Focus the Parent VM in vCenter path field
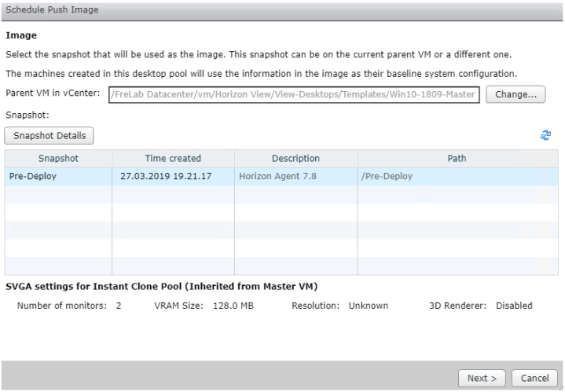 [294, 95]
